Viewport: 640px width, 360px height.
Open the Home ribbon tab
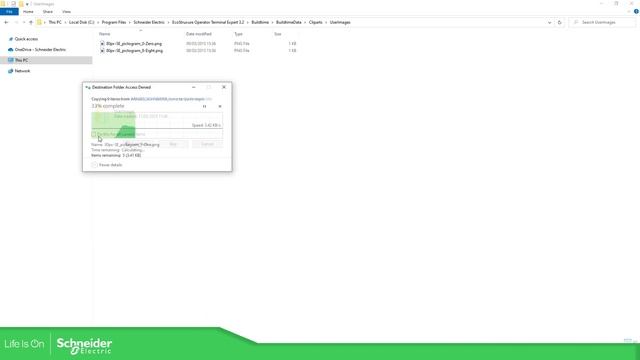pyautogui.click(x=28, y=12)
